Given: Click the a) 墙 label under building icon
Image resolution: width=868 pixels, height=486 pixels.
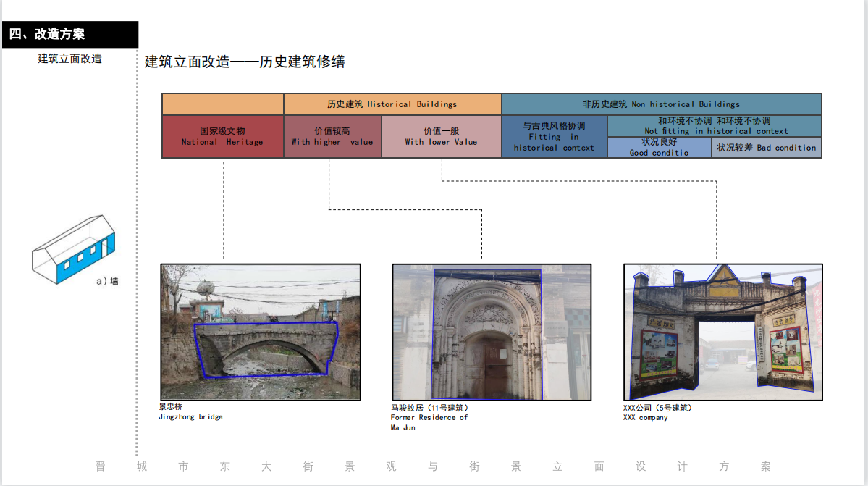Looking at the screenshot, I should [x=107, y=281].
